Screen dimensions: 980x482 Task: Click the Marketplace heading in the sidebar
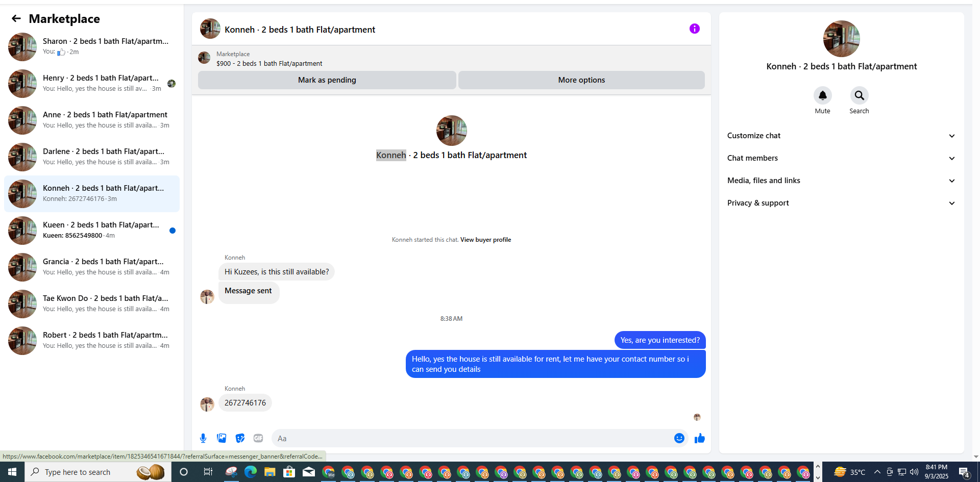(x=64, y=19)
